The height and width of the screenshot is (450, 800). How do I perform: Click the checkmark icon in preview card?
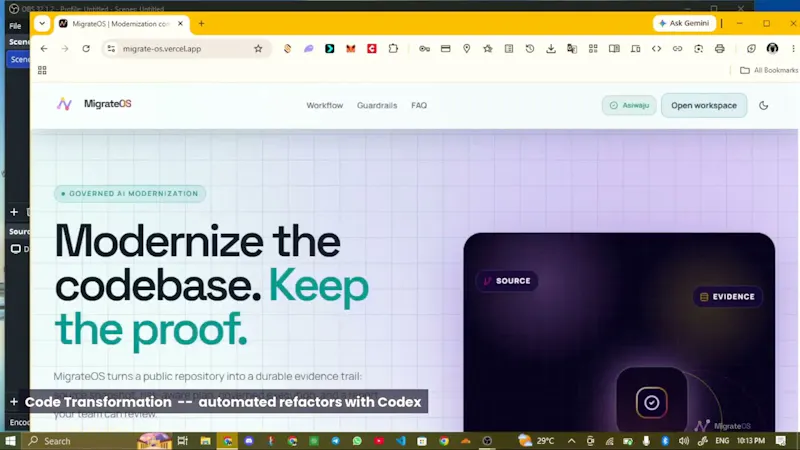(651, 403)
